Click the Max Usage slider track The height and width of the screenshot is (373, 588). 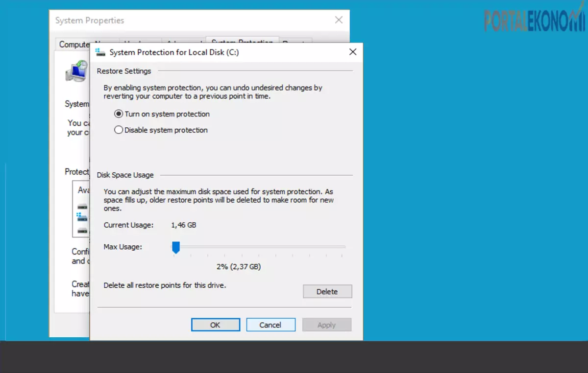(260, 247)
